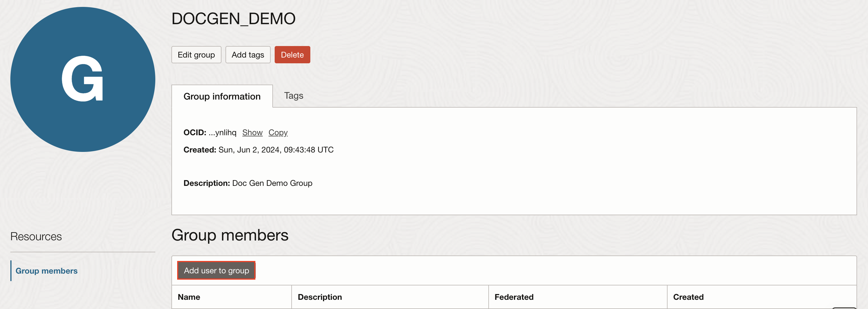Sort the members table by Created
This screenshot has width=868, height=309.
tap(689, 297)
